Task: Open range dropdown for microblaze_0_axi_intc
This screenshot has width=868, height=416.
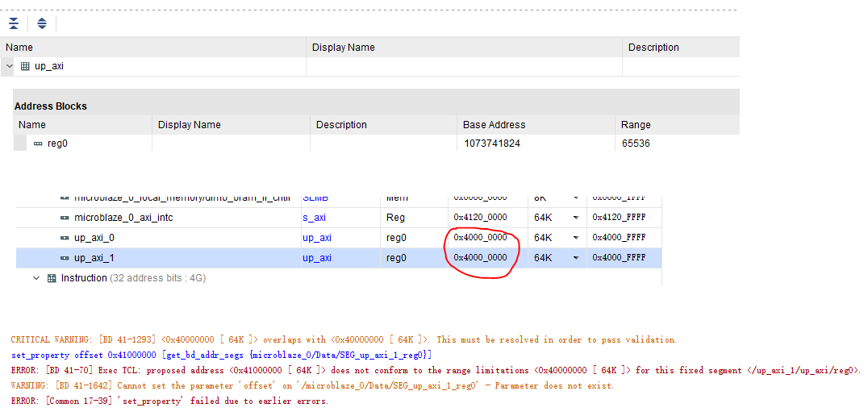Action: (x=576, y=218)
